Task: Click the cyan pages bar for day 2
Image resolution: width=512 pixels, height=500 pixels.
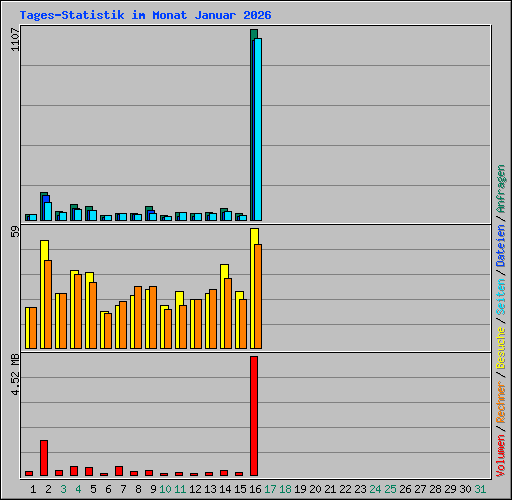Action: click(x=48, y=211)
